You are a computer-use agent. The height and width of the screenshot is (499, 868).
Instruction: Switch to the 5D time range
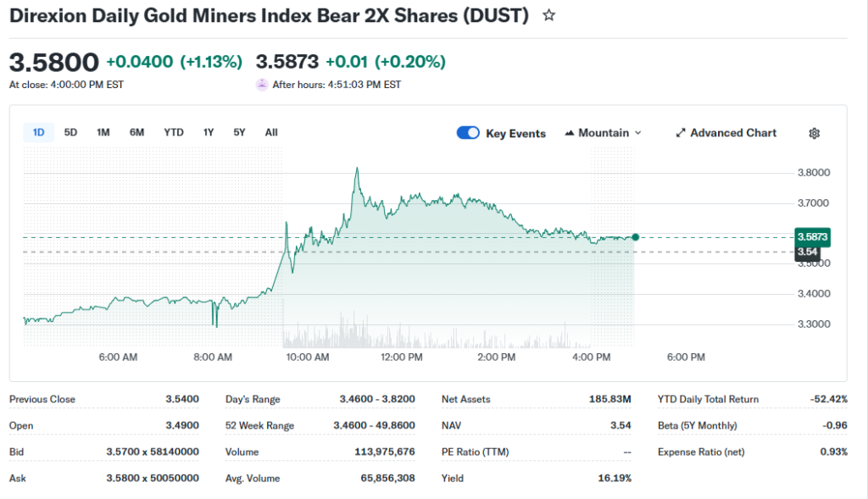tap(71, 132)
